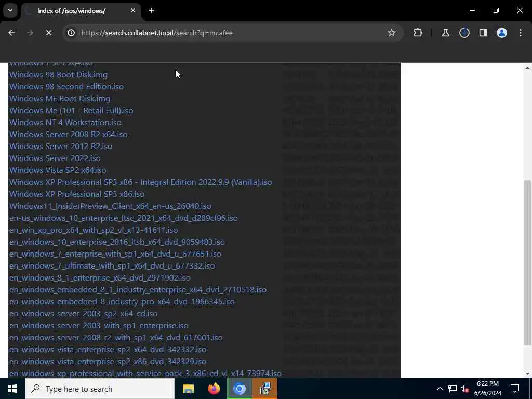
Task: Open Chrome Labs flask icon
Action: coord(445,33)
